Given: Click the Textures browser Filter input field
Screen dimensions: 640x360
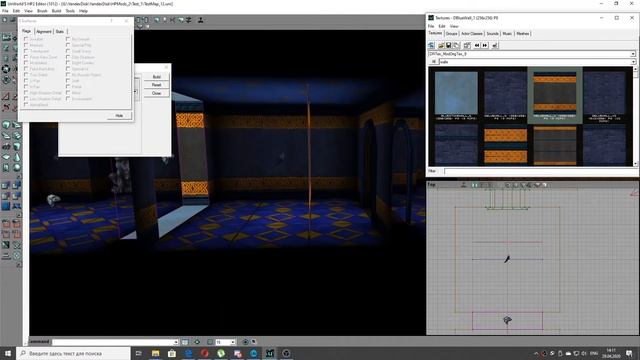Looking at the screenshot, I should coord(539,171).
